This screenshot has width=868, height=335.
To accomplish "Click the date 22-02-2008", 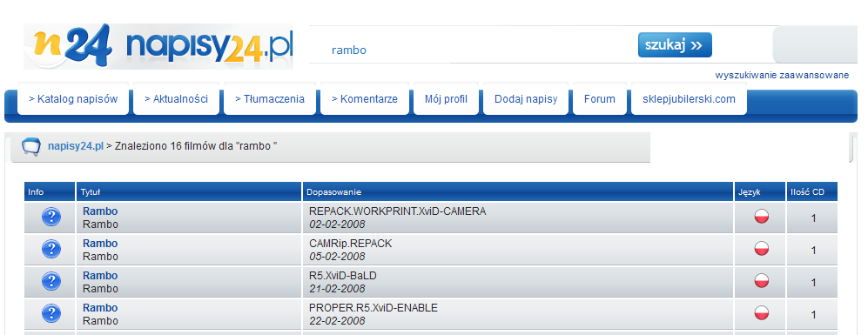I will [x=337, y=320].
